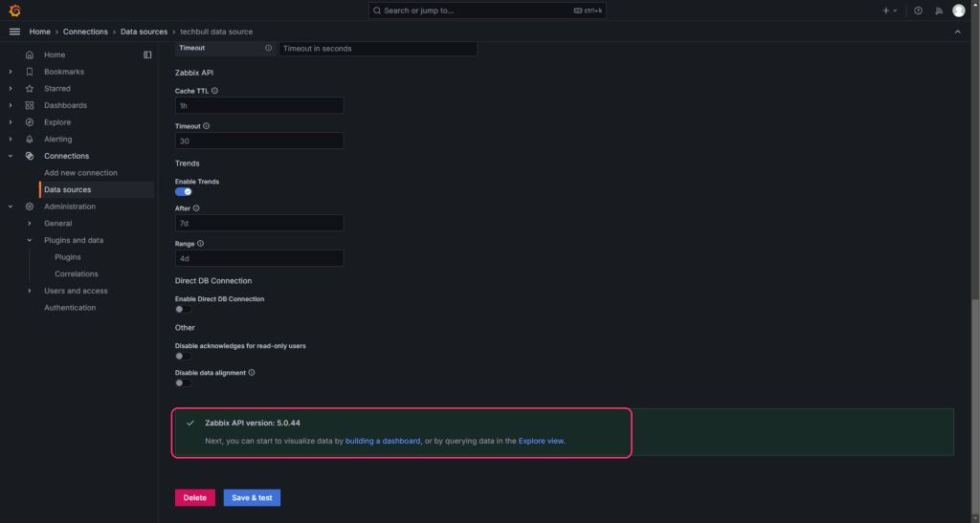The width and height of the screenshot is (980, 523).
Task: Click the Grafana logo in top bar
Action: point(14,11)
